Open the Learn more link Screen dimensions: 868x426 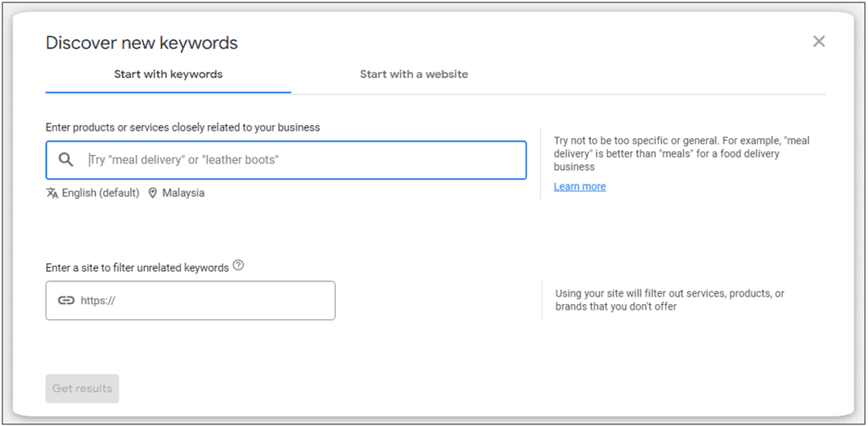(580, 186)
